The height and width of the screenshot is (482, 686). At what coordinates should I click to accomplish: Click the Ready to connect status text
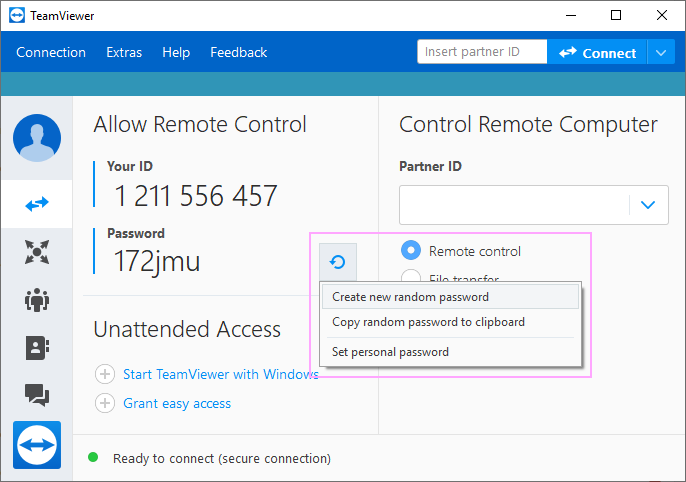click(x=222, y=458)
